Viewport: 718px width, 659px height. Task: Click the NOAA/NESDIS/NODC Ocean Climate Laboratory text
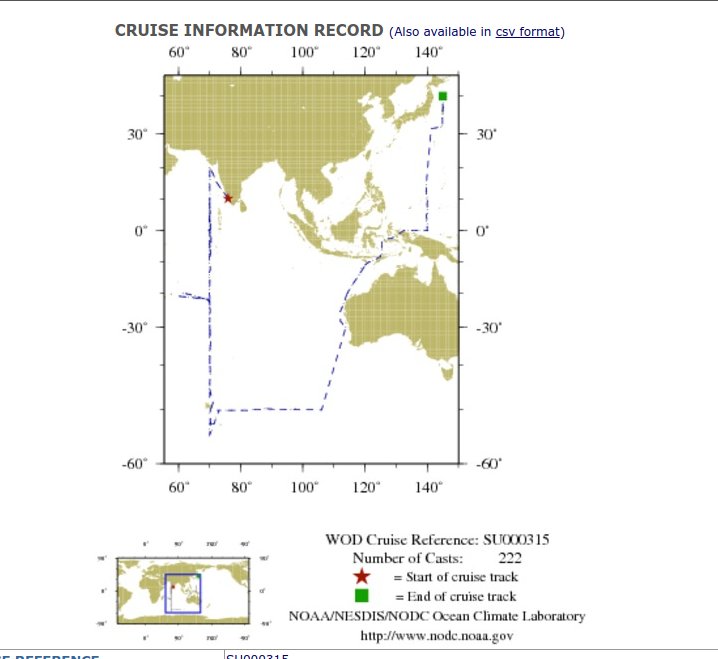[437, 616]
